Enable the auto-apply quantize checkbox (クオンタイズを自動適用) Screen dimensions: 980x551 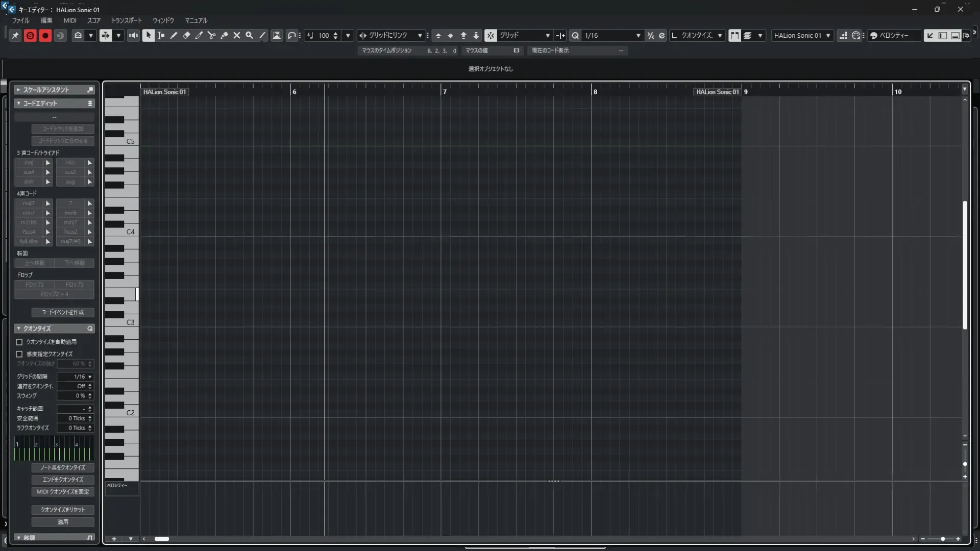pos(19,342)
